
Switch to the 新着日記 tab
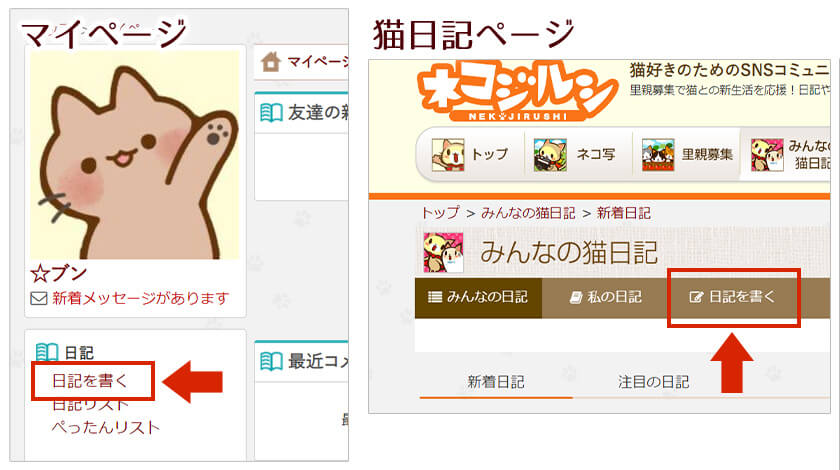tap(496, 382)
